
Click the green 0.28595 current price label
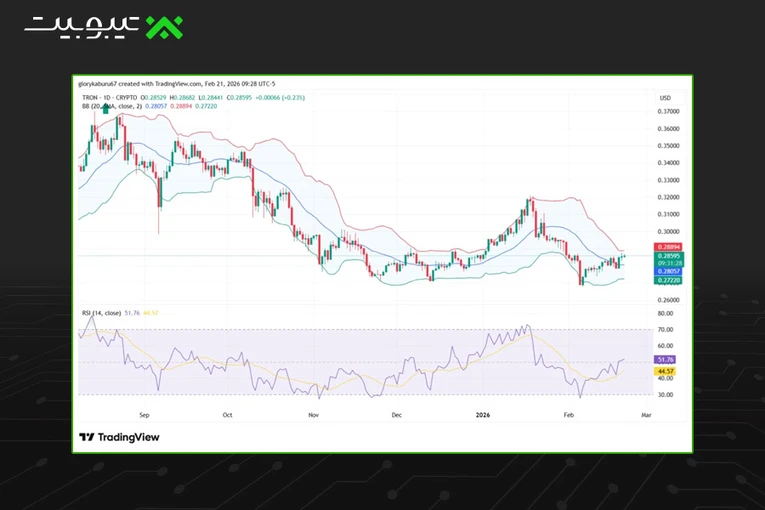668,256
